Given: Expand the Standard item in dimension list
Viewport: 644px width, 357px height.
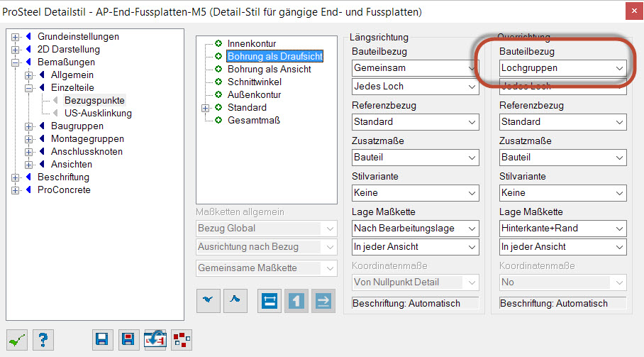Looking at the screenshot, I should click(206, 108).
